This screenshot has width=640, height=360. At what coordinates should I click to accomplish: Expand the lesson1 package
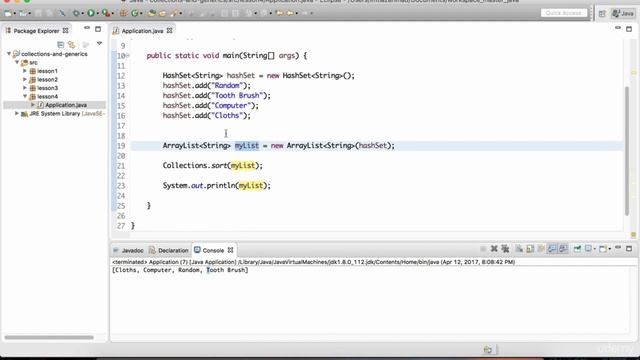pos(24,71)
